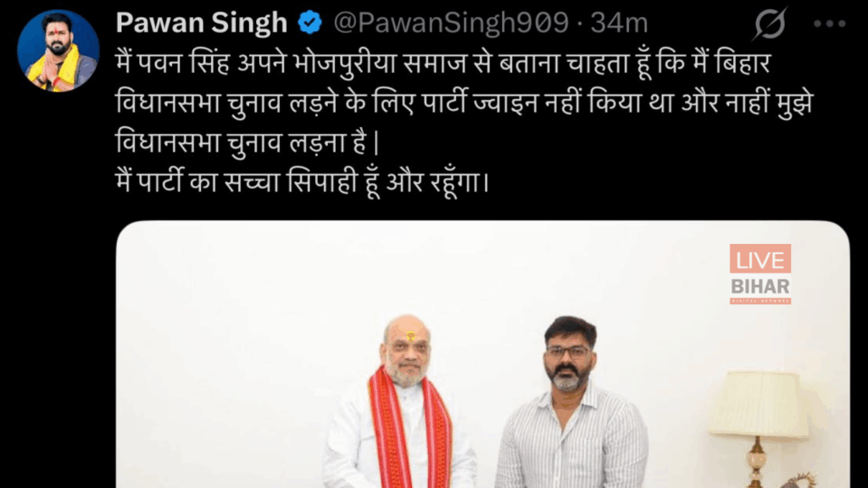Click the Grok slashed-circle icon

click(770, 24)
